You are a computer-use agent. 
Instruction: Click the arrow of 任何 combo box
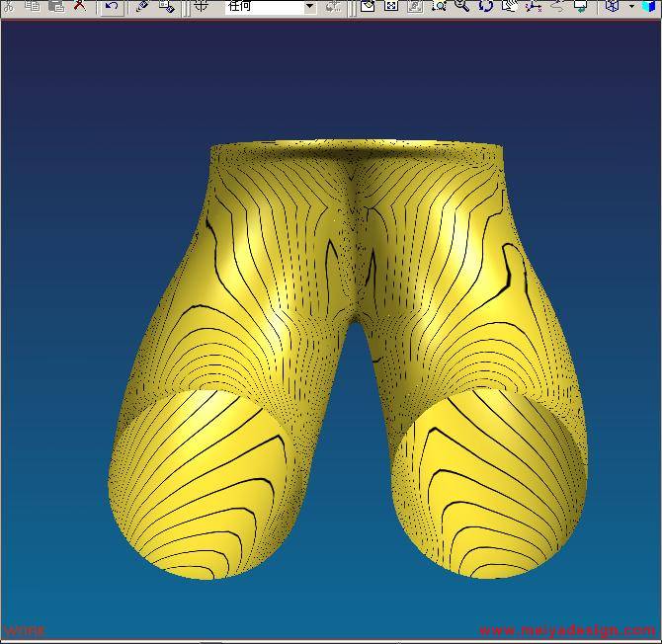(x=309, y=6)
